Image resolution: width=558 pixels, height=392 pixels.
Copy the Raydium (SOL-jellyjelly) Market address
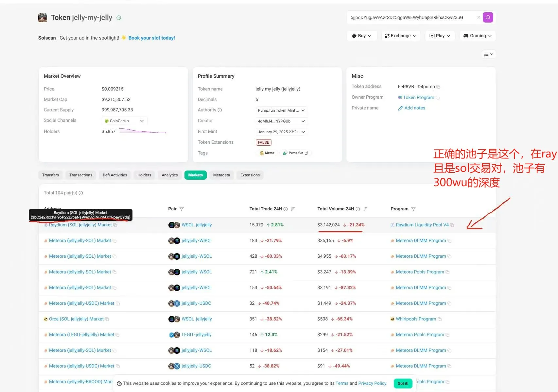(115, 225)
